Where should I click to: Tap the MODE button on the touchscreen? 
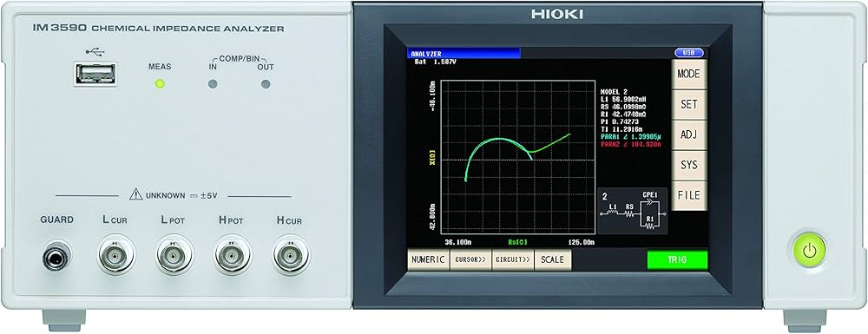(x=688, y=74)
